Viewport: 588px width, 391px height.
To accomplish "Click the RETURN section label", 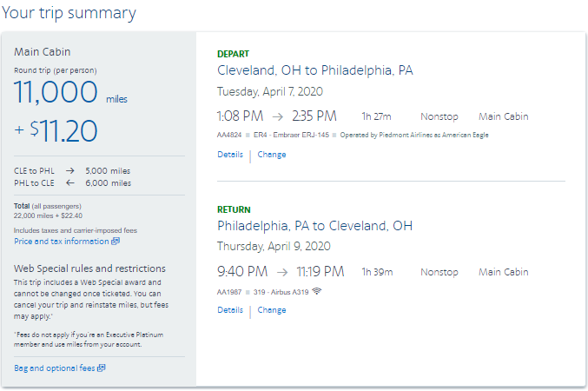I will tap(234, 209).
